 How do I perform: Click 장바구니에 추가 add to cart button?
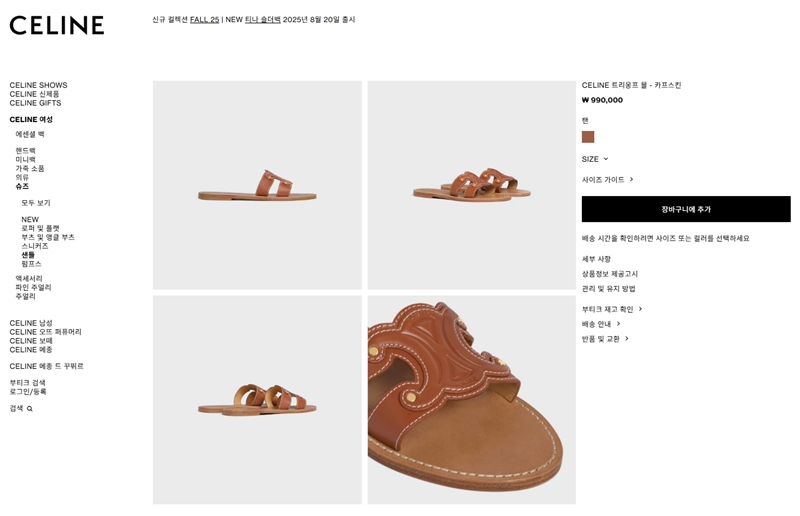pos(686,209)
